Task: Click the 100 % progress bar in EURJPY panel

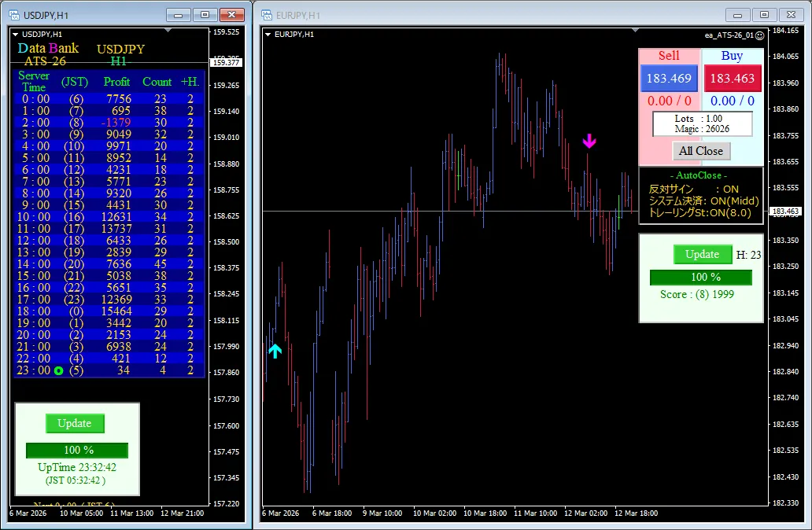Action: [x=701, y=278]
